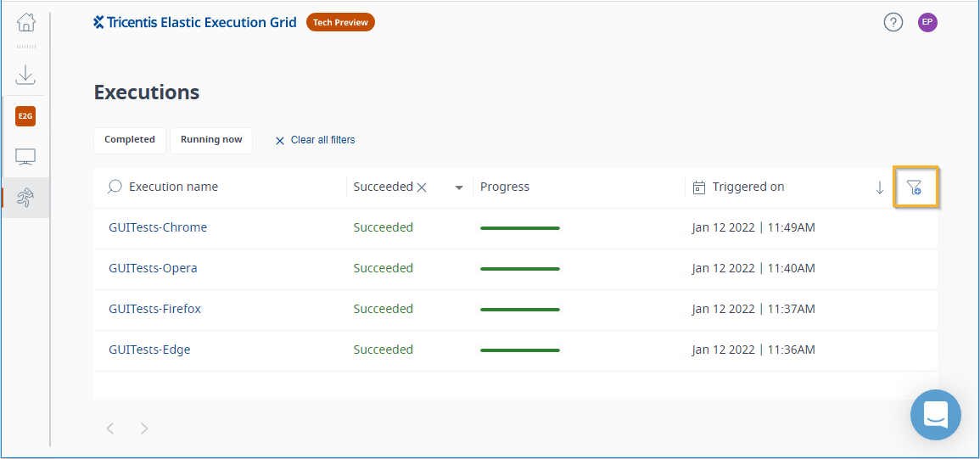Open the Help question mark icon
This screenshot has width=980, height=459.
coord(893,23)
